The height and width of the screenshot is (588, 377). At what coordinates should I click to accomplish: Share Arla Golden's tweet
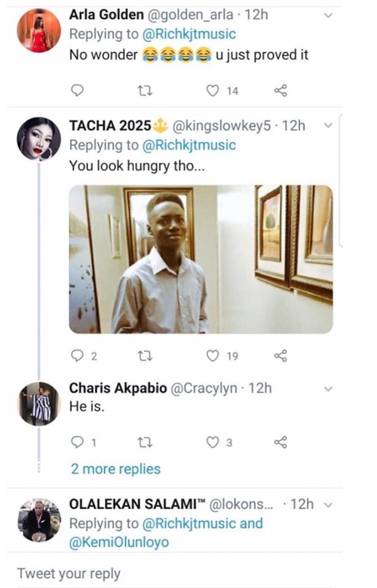[280, 90]
